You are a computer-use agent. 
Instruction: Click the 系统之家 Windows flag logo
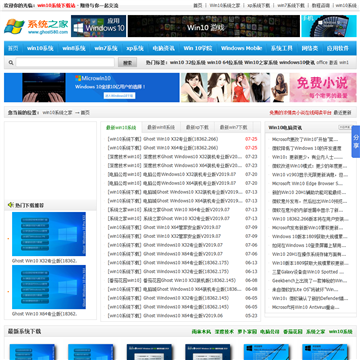tap(36, 26)
